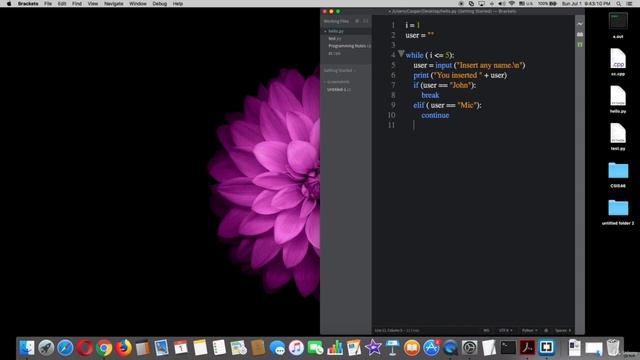Open Keynote from the Dock

393,348
